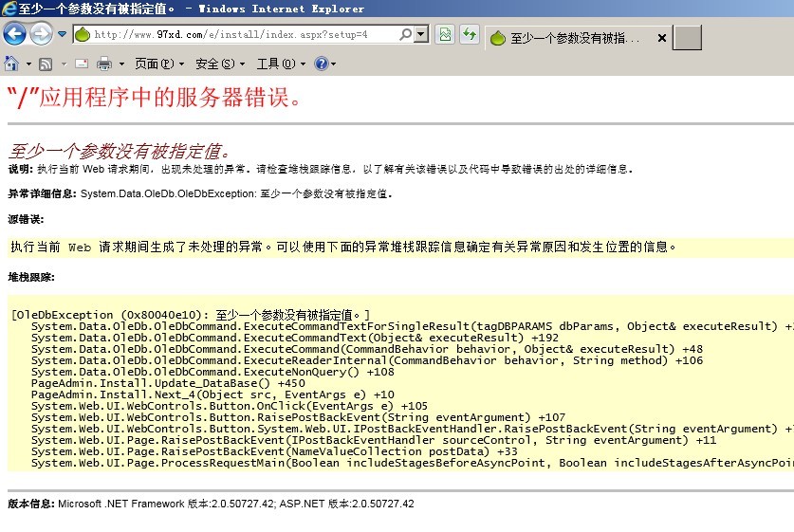The width and height of the screenshot is (794, 532).
Task: Expand the Print options dropdown arrow
Action: pos(120,64)
